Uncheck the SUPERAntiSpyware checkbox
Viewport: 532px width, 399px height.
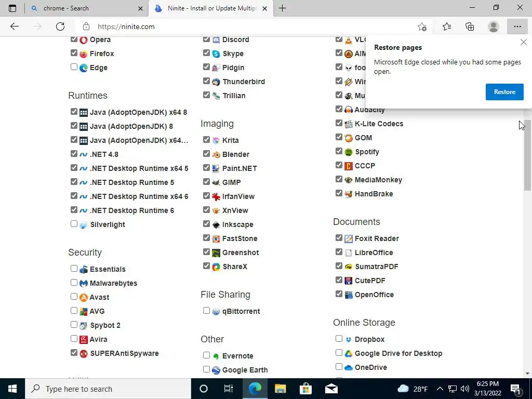click(x=74, y=353)
